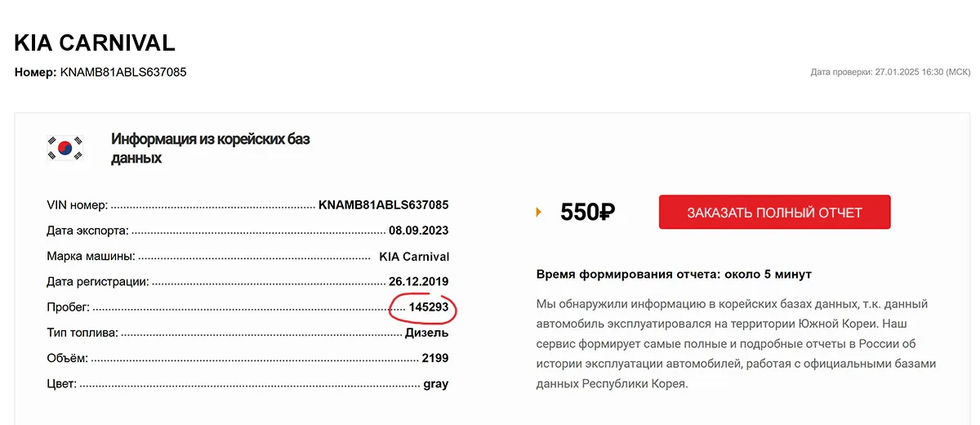
Task: Click the South Korean flag icon
Action: pos(65,147)
